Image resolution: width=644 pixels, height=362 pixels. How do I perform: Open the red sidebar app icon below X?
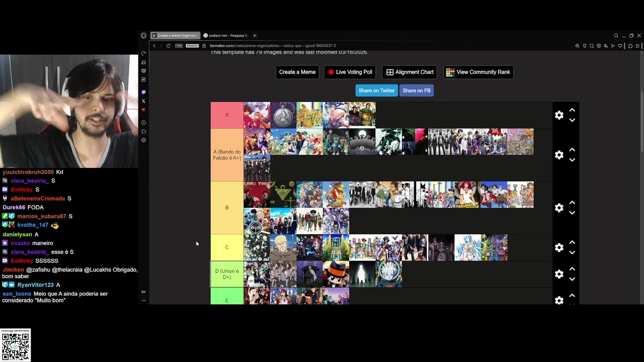pyautogui.click(x=143, y=110)
